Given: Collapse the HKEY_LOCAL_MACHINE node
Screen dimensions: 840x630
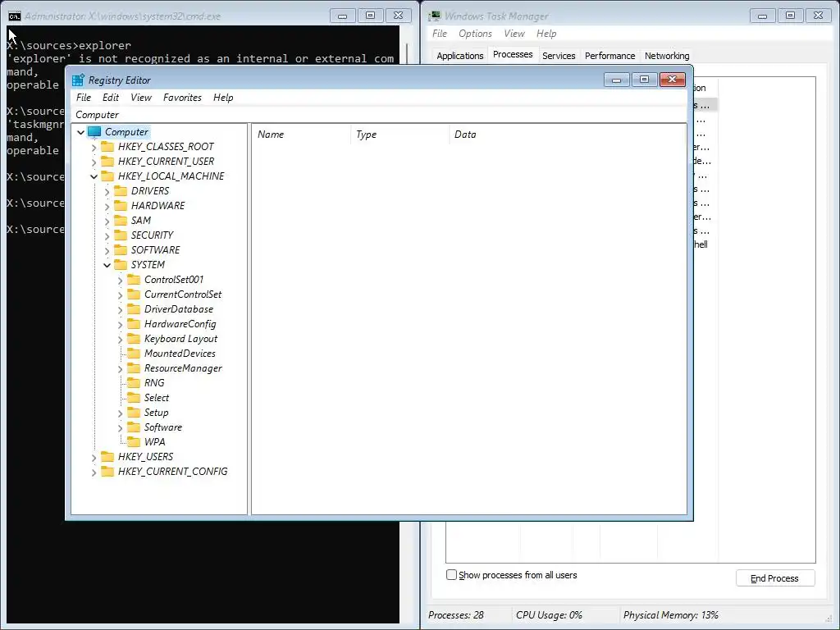Looking at the screenshot, I should pyautogui.click(x=94, y=176).
